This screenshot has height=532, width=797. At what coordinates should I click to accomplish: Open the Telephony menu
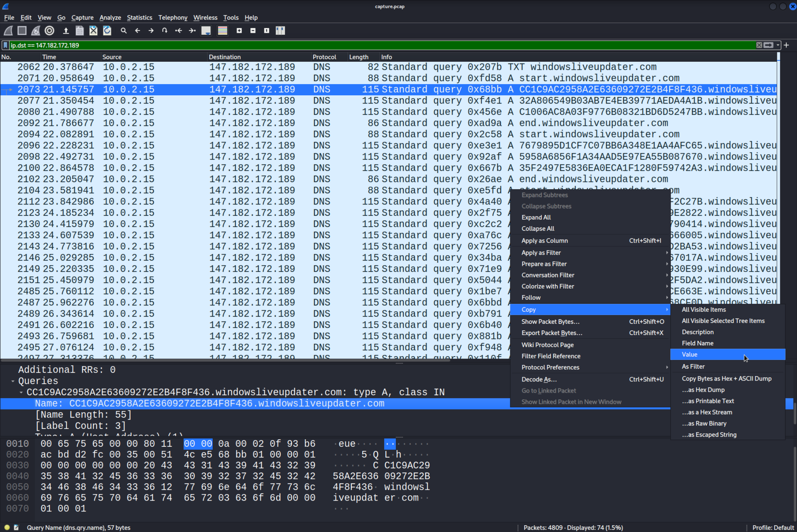tap(172, 18)
